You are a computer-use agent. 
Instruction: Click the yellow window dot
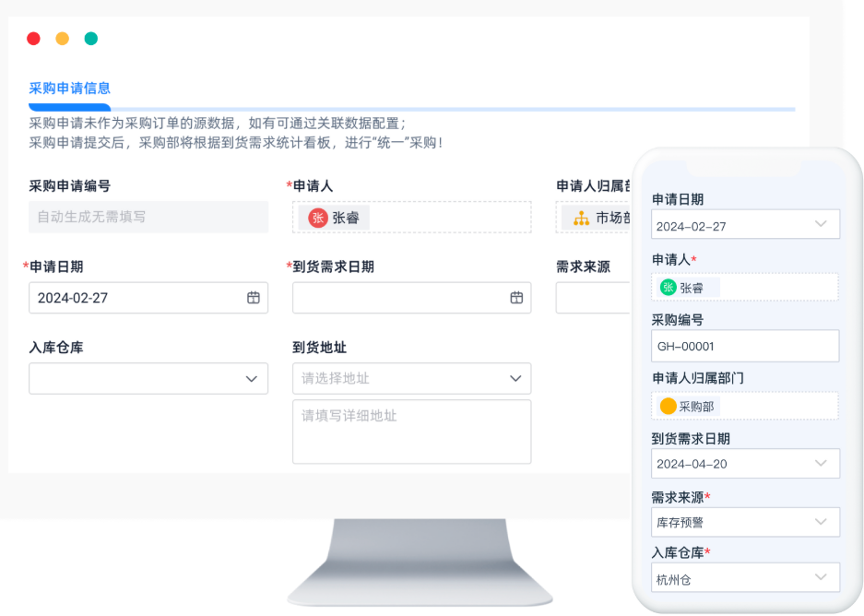(63, 39)
